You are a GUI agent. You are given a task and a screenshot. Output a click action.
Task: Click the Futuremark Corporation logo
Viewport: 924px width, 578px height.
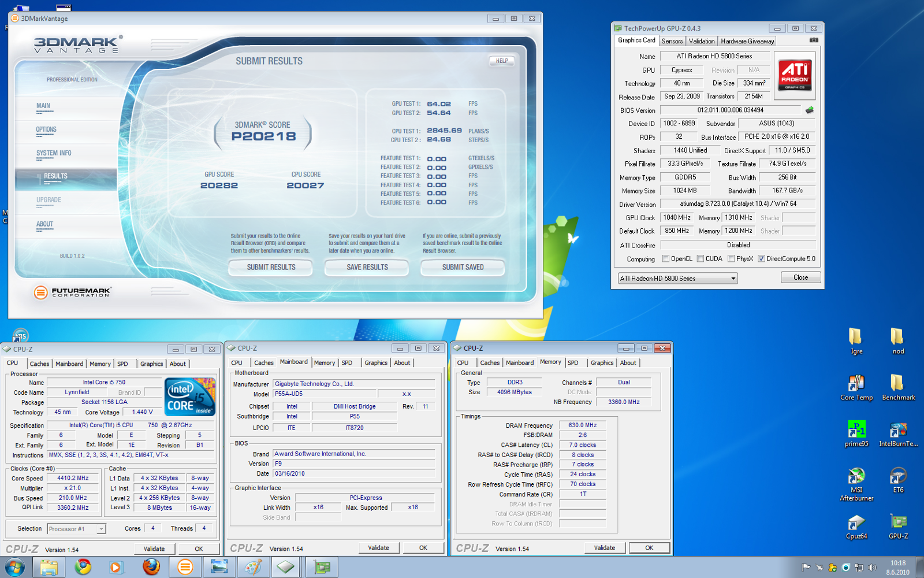(x=73, y=292)
